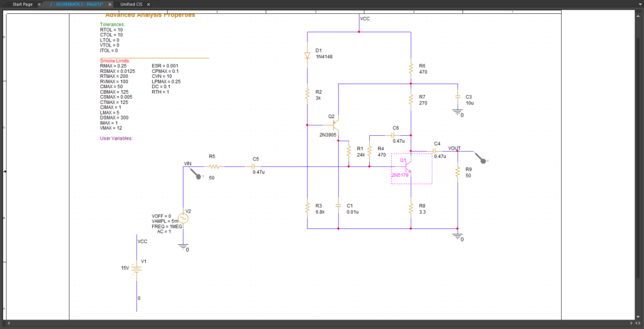Click the 2N5179 part name label
Screen dimensions: 644x329
[399, 175]
